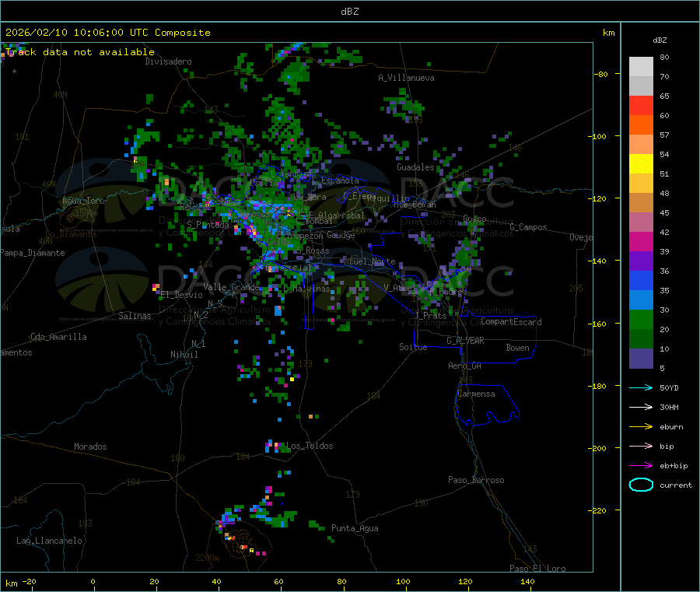Click the magenta eb+bip arrow icon
The width and height of the screenshot is (700, 592).
click(x=641, y=465)
